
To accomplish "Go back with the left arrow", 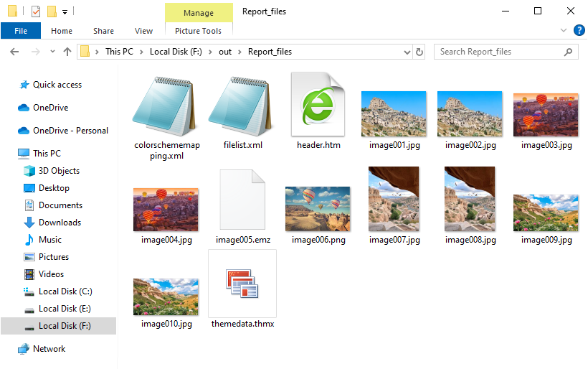I will (14, 52).
